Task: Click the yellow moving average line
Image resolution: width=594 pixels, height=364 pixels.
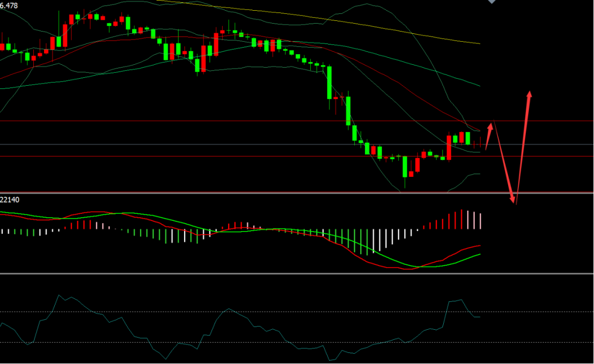Action: [318, 18]
